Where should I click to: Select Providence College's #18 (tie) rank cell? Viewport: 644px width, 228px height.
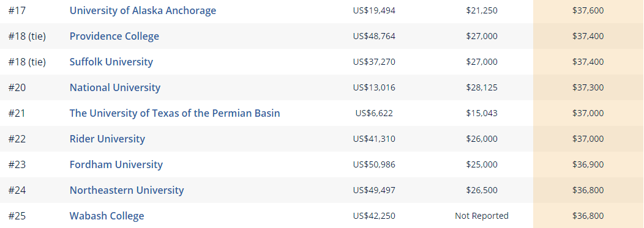[x=27, y=36]
